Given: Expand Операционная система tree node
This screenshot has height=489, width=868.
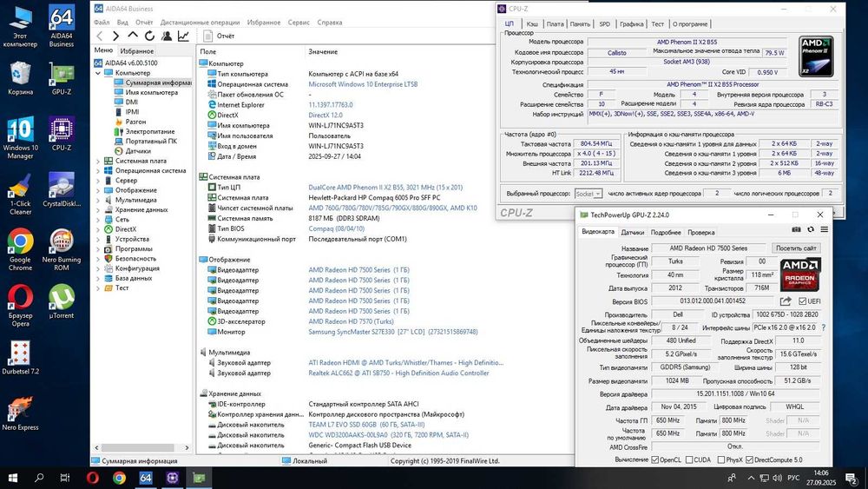Looking at the screenshot, I should [x=98, y=171].
